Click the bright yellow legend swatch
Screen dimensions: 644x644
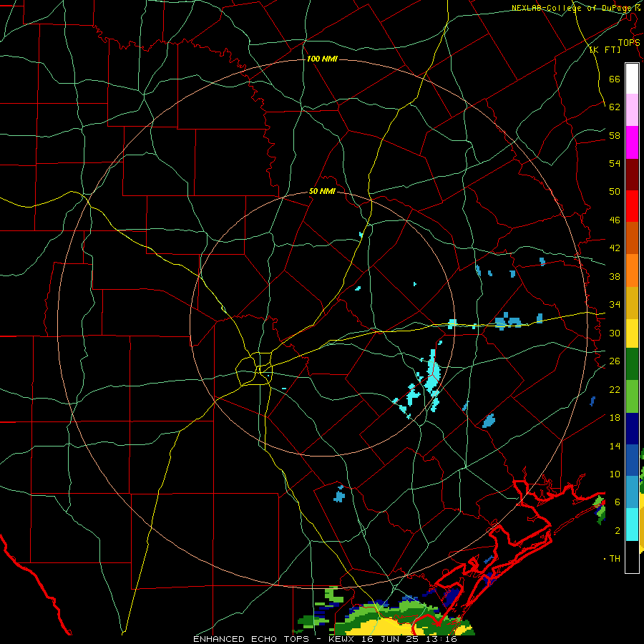coord(632,333)
